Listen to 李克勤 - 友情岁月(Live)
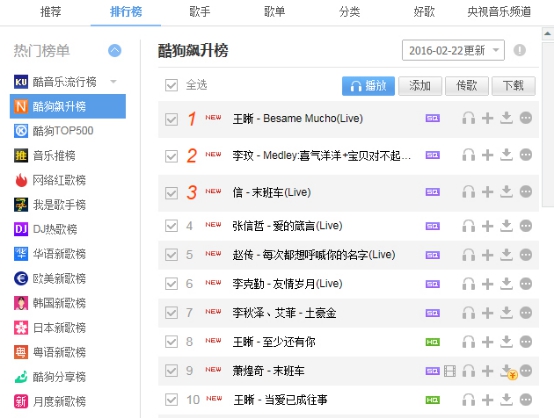This screenshot has width=554, height=419. [468, 284]
